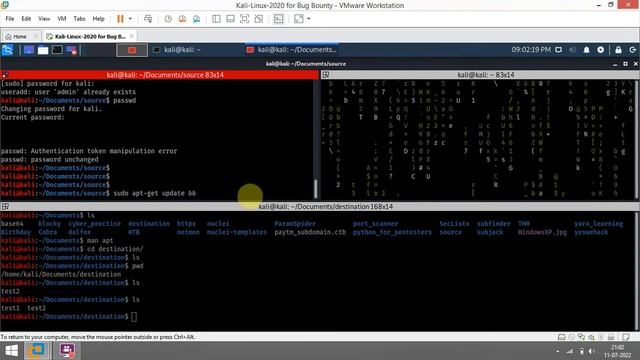The width and height of the screenshot is (640, 360).
Task: Open the kali@kali: ~ 83x14 pane grid icon
Action: pos(325,75)
